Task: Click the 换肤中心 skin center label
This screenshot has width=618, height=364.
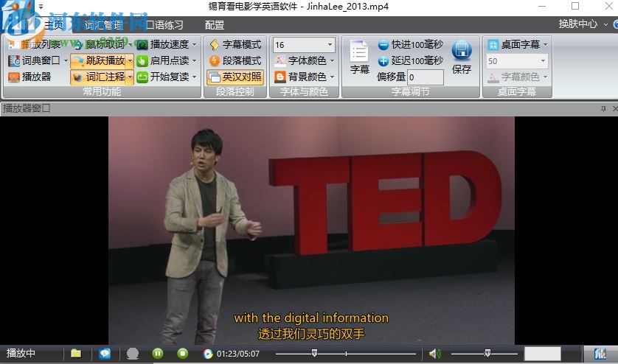Action: click(577, 24)
